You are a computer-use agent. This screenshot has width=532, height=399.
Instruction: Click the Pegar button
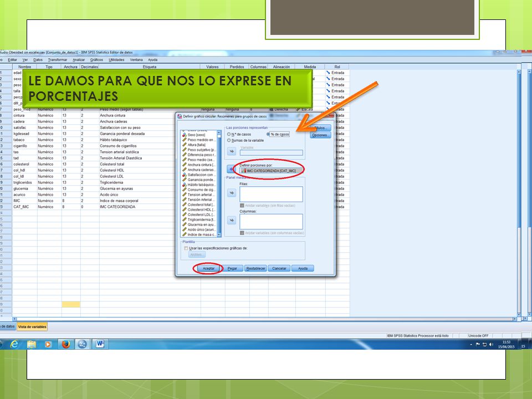click(232, 268)
